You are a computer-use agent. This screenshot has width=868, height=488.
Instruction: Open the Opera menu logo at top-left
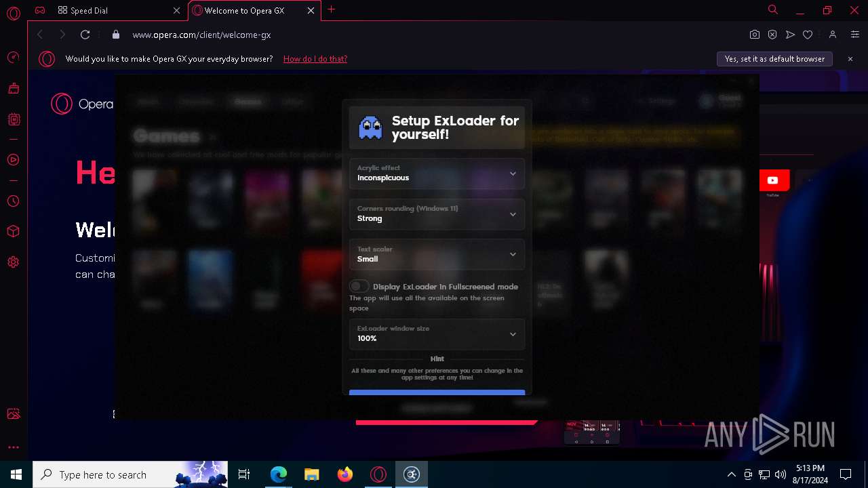[x=13, y=13]
